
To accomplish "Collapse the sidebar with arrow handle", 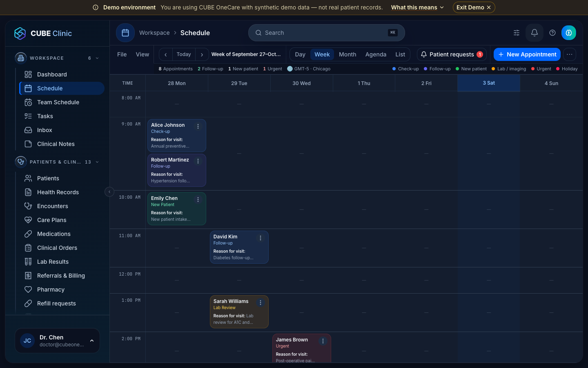I will (109, 192).
